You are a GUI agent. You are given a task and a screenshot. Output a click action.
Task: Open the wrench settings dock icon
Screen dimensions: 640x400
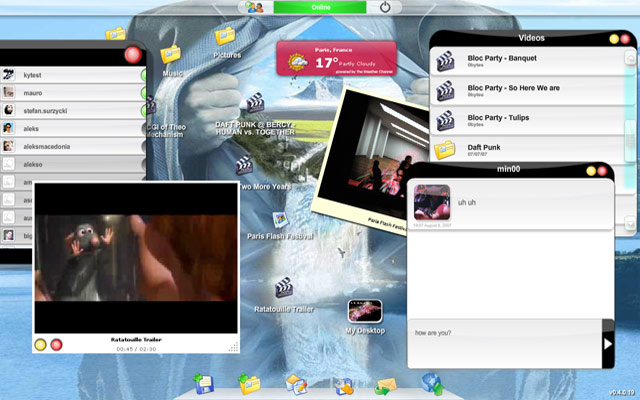[x=344, y=386]
